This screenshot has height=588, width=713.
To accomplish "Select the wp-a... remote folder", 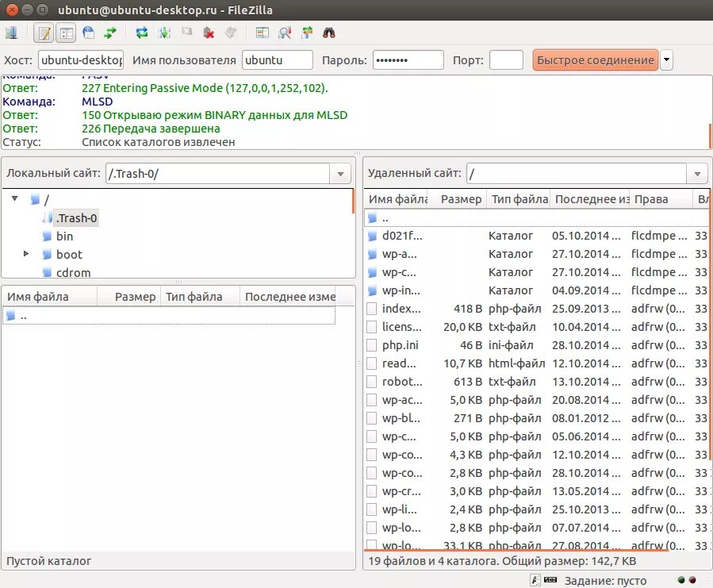I will [537, 254].
